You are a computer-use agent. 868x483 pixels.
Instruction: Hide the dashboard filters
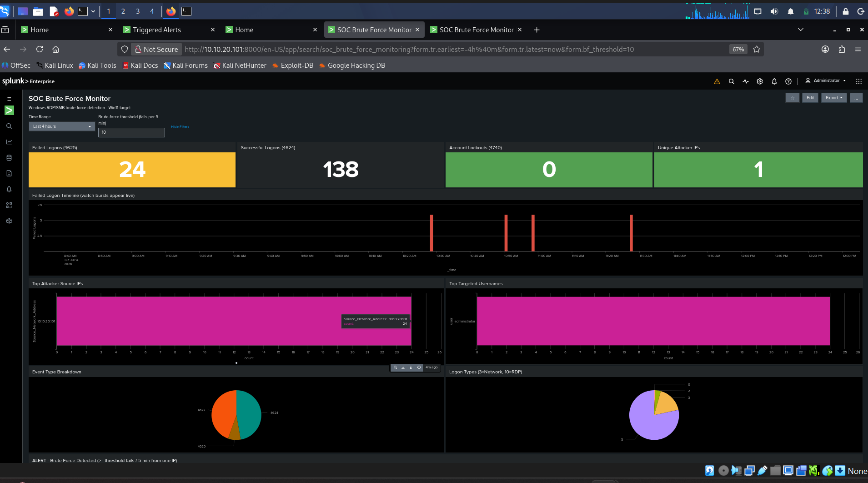pyautogui.click(x=180, y=127)
